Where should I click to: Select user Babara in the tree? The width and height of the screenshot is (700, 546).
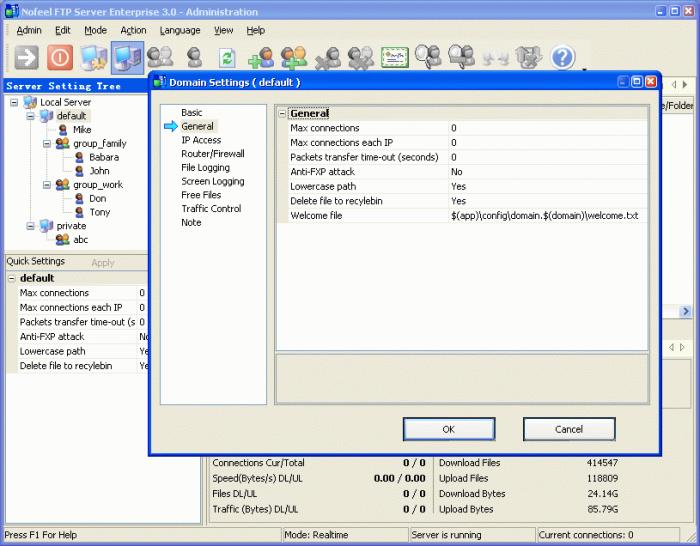coord(104,157)
